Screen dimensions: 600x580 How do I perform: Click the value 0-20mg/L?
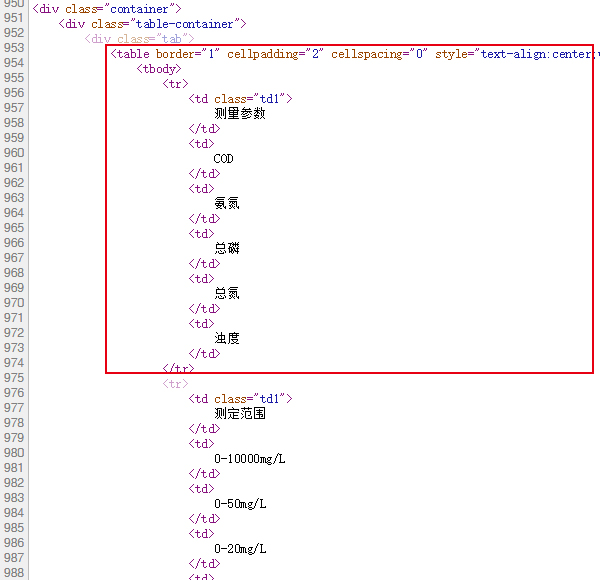pyautogui.click(x=240, y=549)
